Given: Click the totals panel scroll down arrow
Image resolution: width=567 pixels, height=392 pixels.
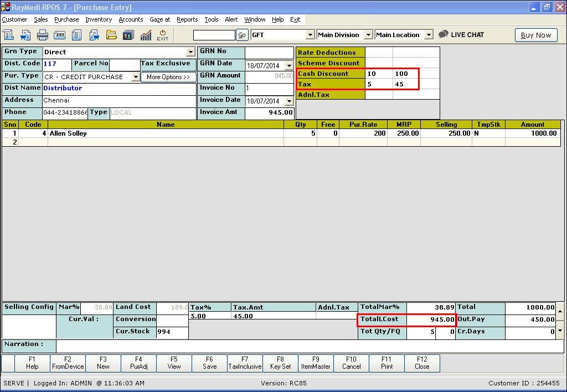Looking at the screenshot, I should (x=560, y=331).
